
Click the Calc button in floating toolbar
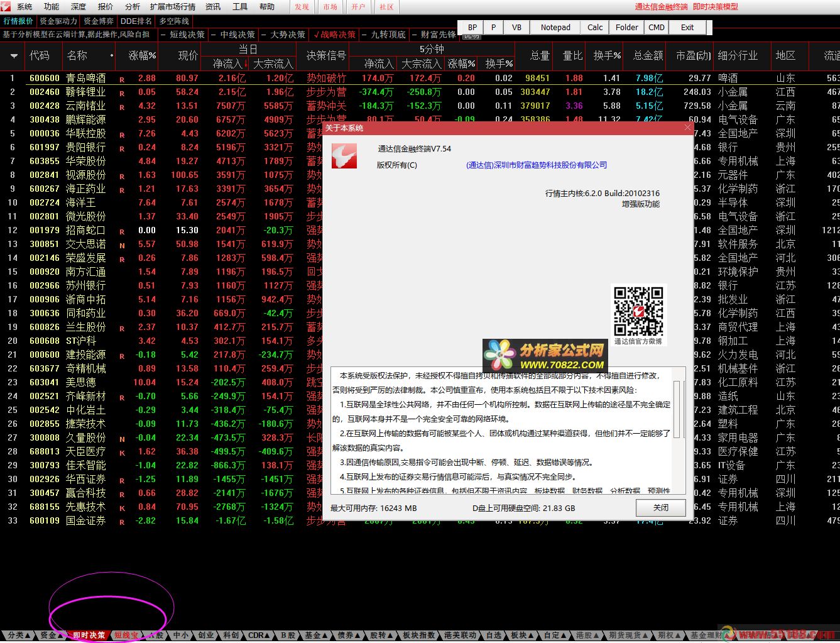pyautogui.click(x=595, y=28)
